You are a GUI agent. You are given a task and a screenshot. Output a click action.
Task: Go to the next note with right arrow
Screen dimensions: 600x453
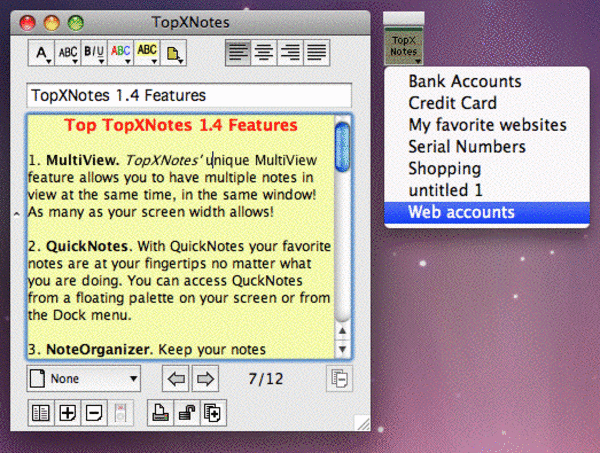click(x=205, y=379)
